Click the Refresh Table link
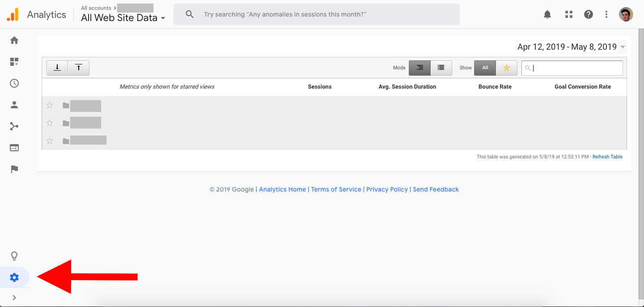 tap(607, 157)
